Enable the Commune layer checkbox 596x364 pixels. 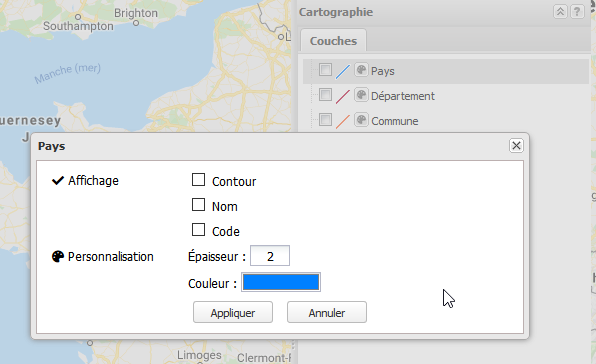click(325, 120)
